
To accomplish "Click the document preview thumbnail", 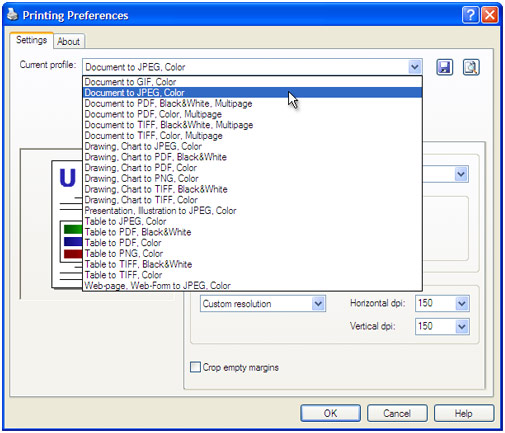I will point(67,224).
